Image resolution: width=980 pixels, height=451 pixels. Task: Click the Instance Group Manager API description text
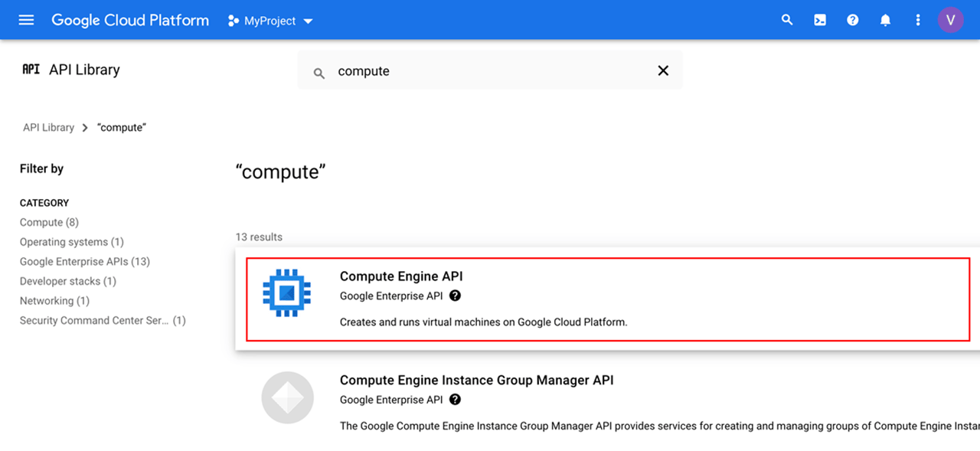(659, 426)
